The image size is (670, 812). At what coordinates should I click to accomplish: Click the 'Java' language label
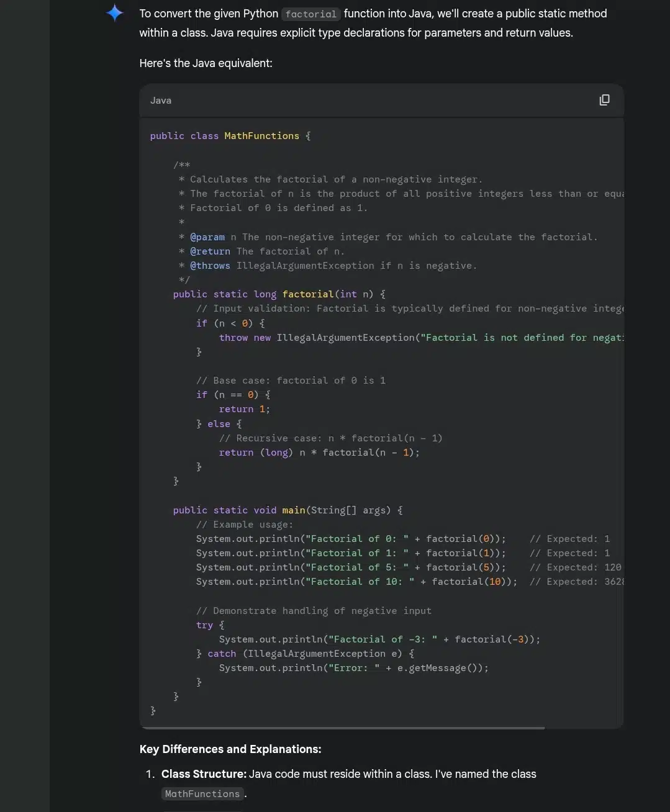coord(161,101)
